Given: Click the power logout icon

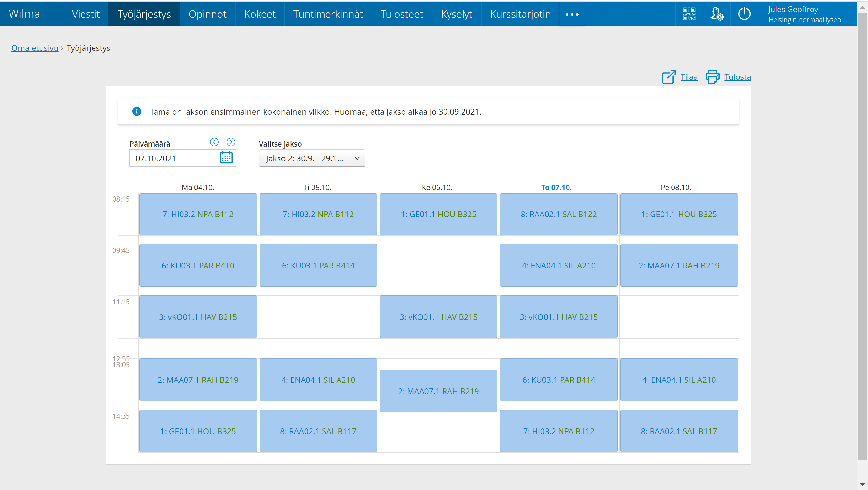Looking at the screenshot, I should tap(744, 14).
